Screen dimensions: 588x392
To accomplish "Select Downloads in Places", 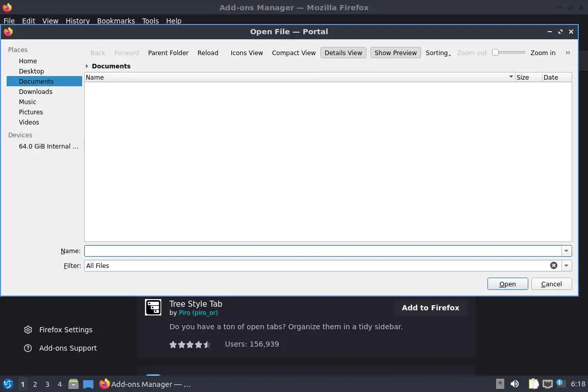I will tap(44, 91).
